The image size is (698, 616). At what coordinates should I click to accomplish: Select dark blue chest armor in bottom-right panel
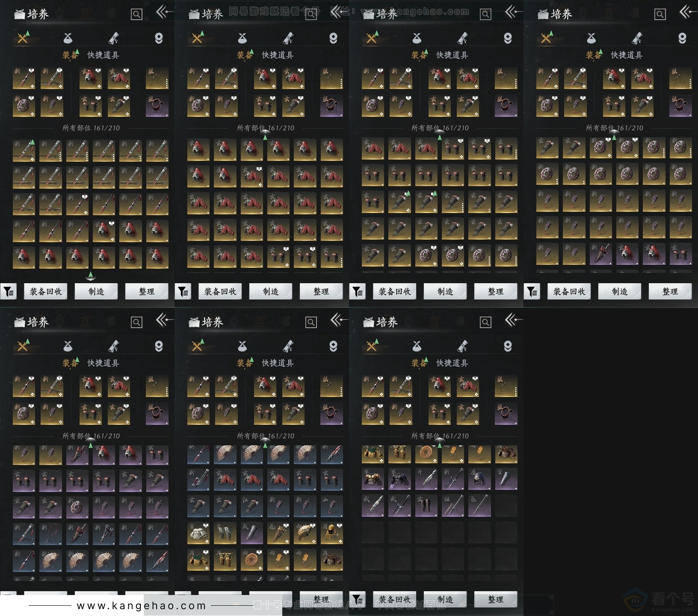399,479
